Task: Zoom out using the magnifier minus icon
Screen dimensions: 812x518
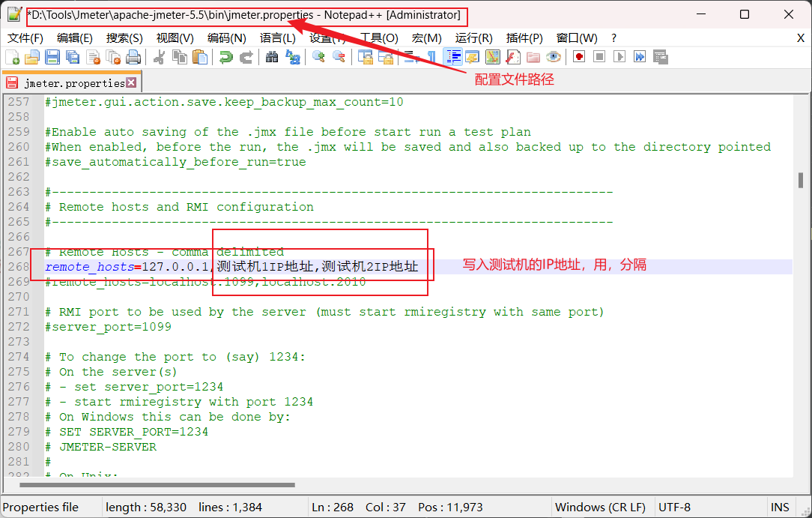Action: (x=339, y=57)
